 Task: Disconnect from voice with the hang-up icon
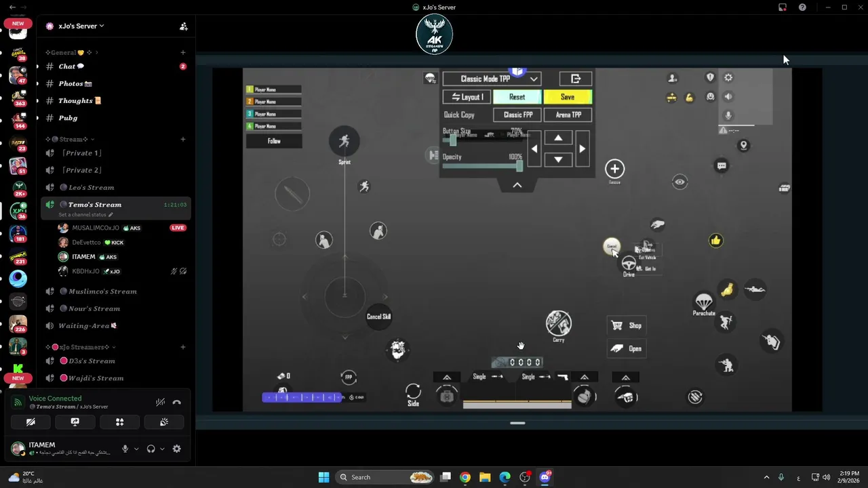tap(177, 402)
